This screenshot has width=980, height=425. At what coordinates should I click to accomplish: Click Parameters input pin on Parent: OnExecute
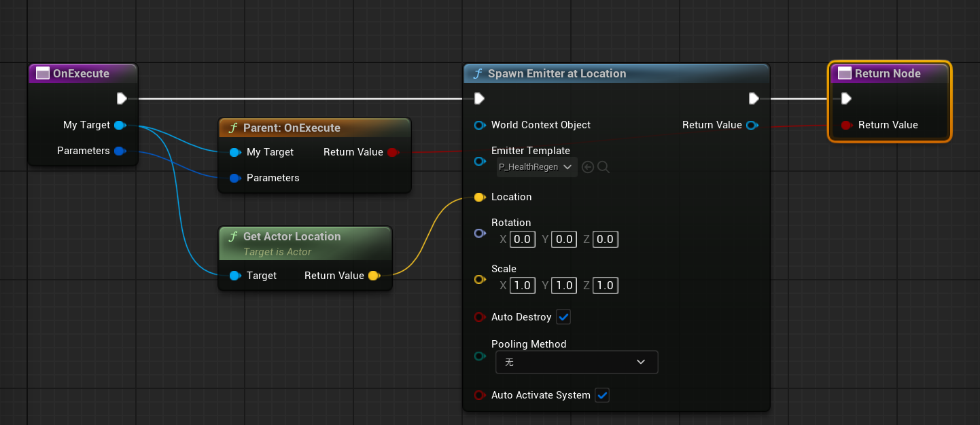[x=235, y=178]
